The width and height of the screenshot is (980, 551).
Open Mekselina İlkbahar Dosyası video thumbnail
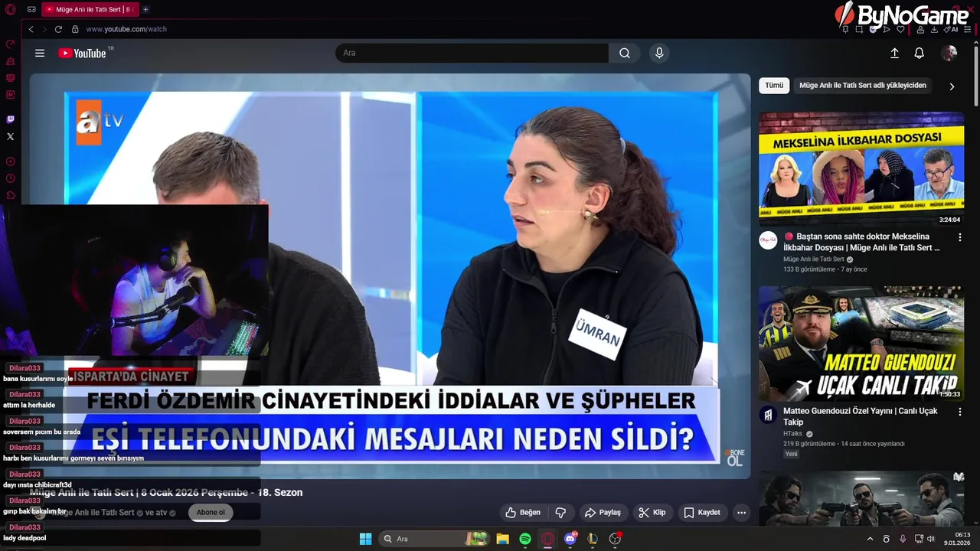861,169
